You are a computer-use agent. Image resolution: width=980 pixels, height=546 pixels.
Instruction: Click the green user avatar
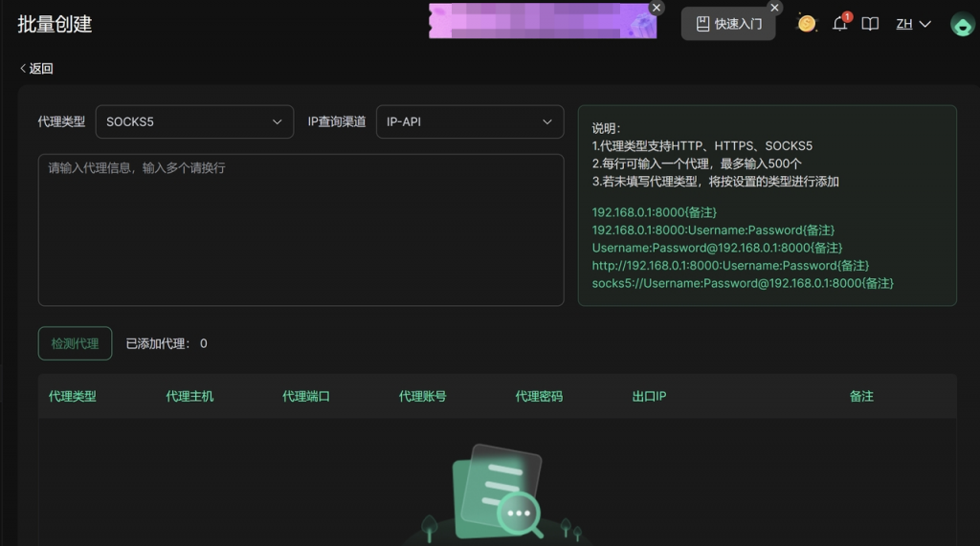[x=962, y=24]
